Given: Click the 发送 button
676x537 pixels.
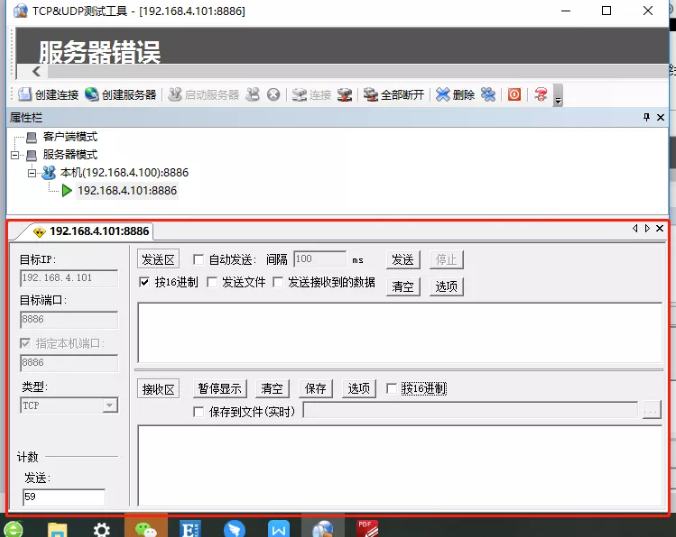Looking at the screenshot, I should coord(403,259).
